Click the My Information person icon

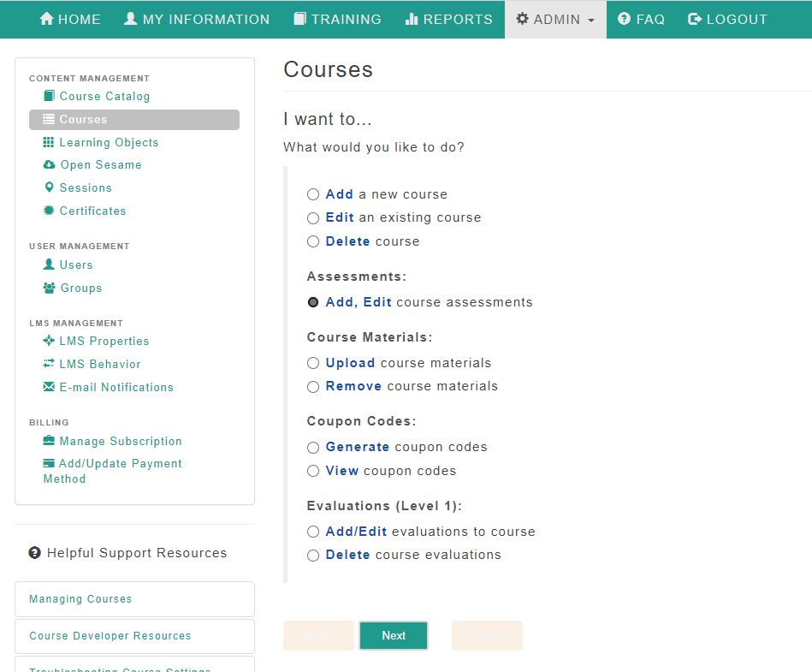click(x=131, y=19)
